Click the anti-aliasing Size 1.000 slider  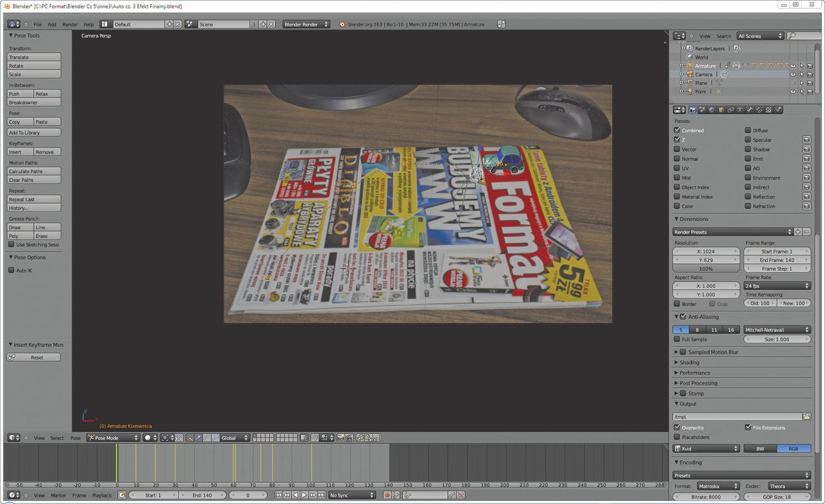click(x=777, y=340)
